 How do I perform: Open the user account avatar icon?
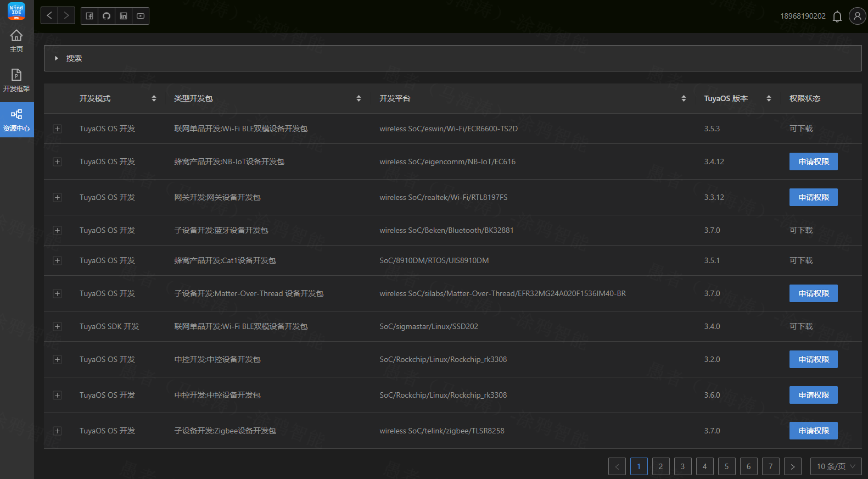click(858, 16)
